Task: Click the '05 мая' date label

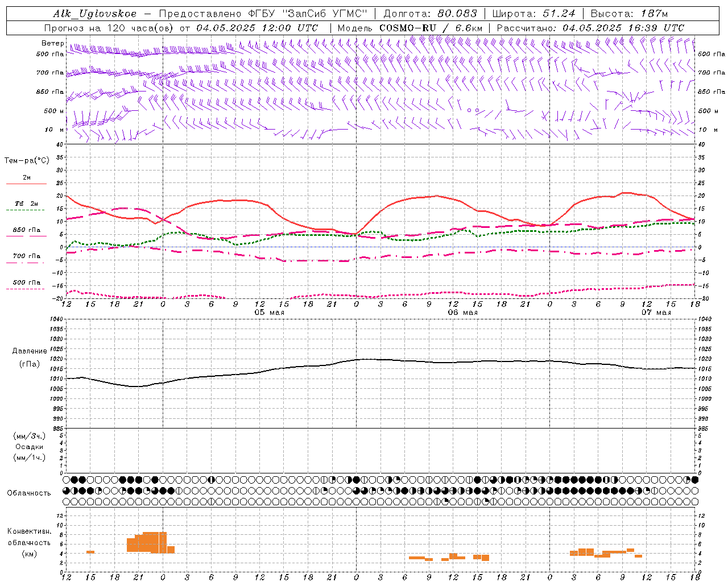Action: [x=269, y=313]
